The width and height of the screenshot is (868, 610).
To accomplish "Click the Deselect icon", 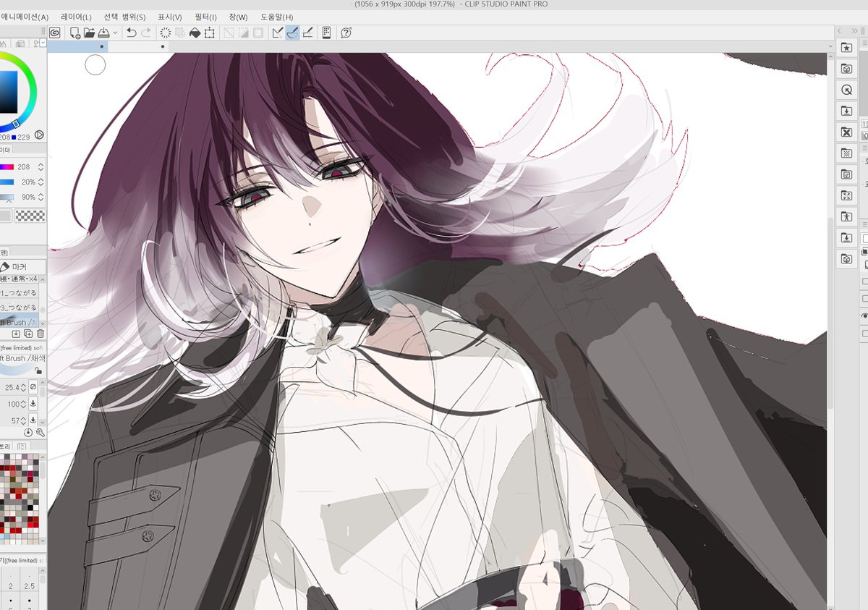I will coord(229,33).
